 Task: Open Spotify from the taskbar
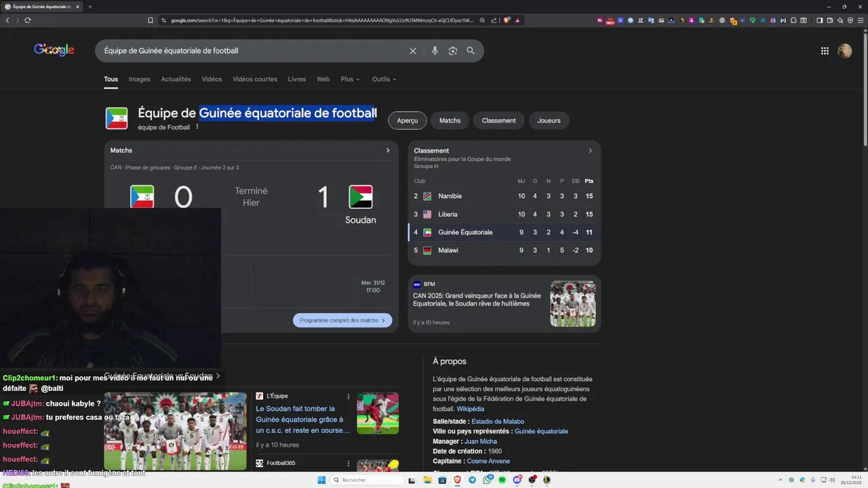[502, 480]
